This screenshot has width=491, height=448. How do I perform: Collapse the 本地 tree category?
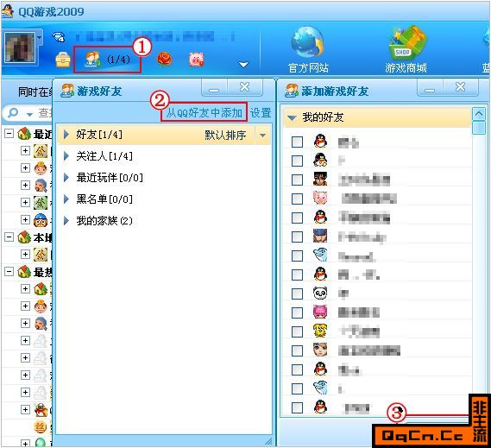(9, 237)
